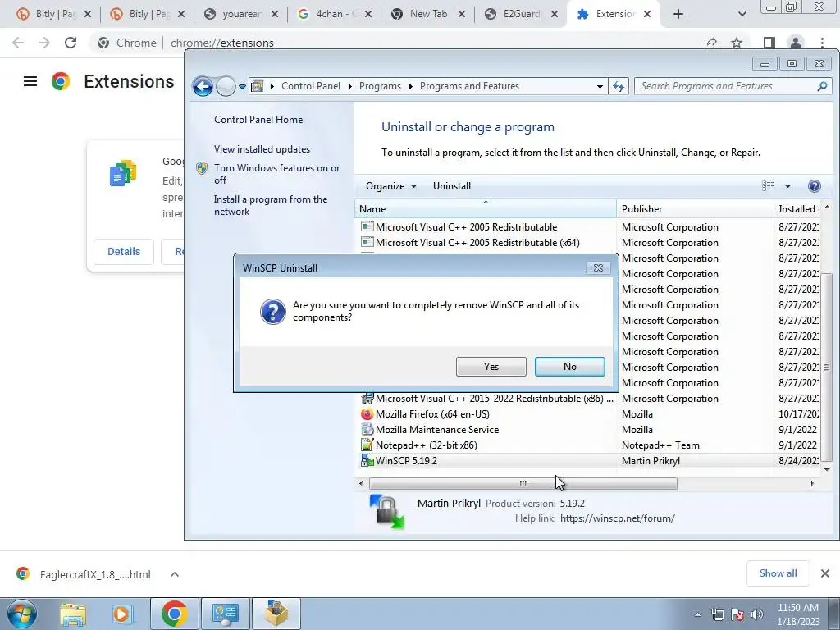Expand Chrome tab search chevron
The width and height of the screenshot is (840, 630).
coord(742,14)
